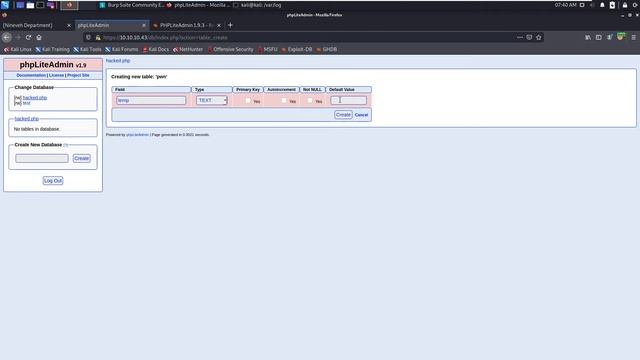The width and height of the screenshot is (640, 360).
Task: Select hacked.php in Change Database list
Action: (35, 98)
